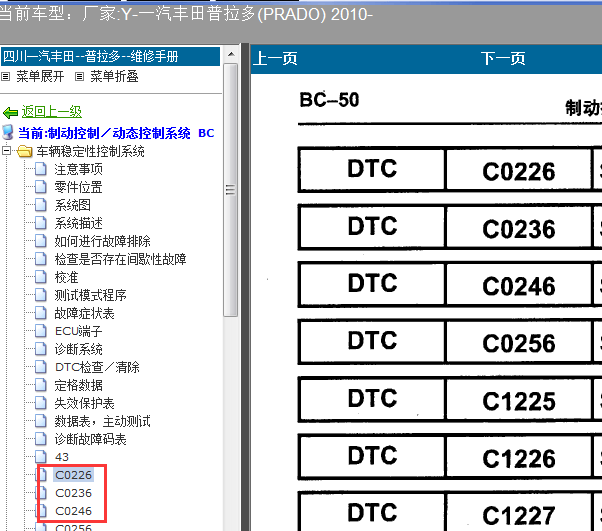Click the document icon beside 检查是否存在间歇性故障
This screenshot has height=531, width=602.
coord(41,259)
